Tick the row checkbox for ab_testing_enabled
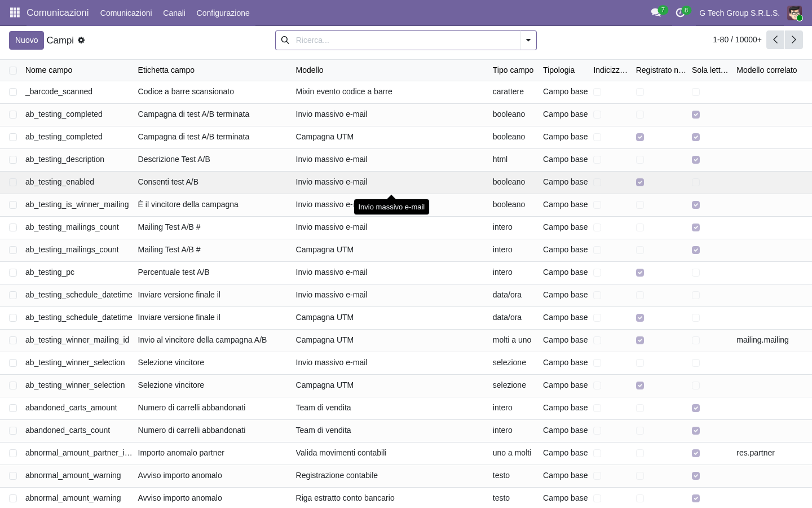Screen dimensions: 812x508 coord(13,182)
